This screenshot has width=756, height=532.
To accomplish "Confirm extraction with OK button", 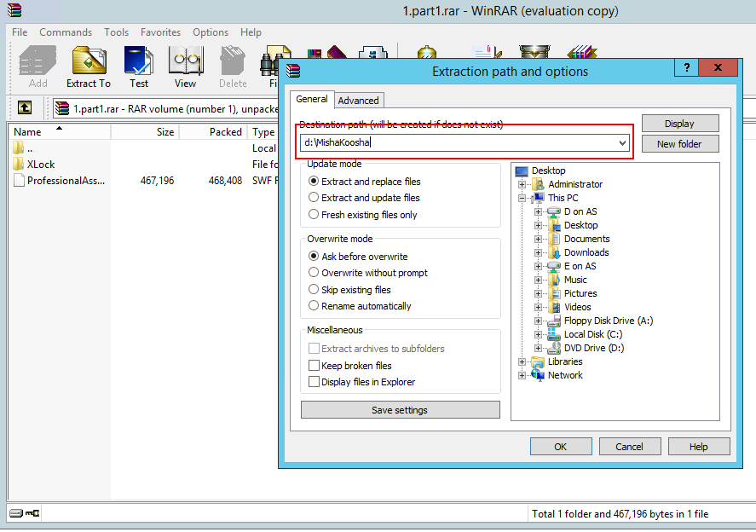I will [x=561, y=447].
